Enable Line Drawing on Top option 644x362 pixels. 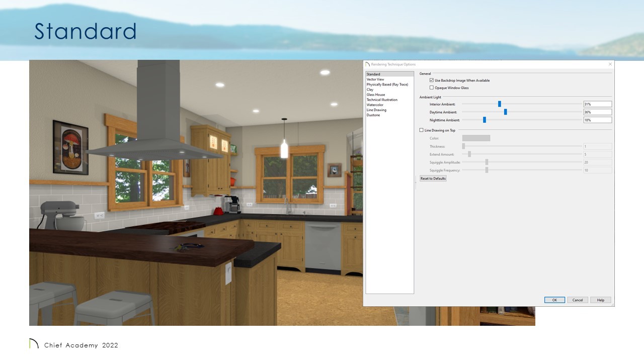[x=422, y=130]
